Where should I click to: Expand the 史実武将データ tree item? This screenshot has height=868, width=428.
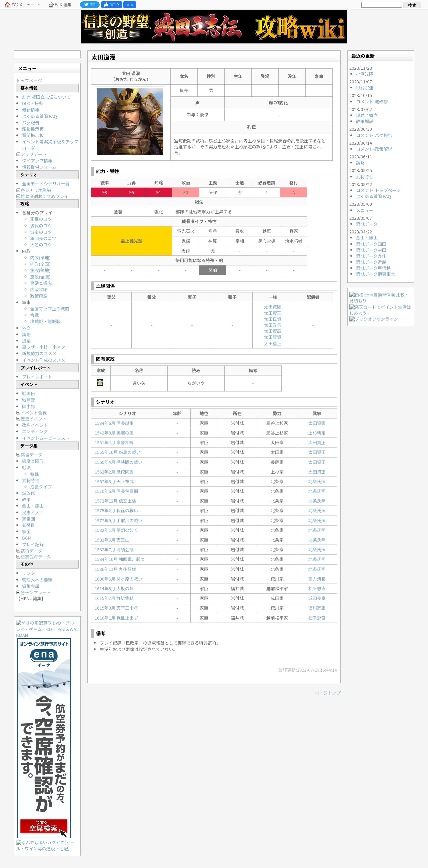click(18, 557)
